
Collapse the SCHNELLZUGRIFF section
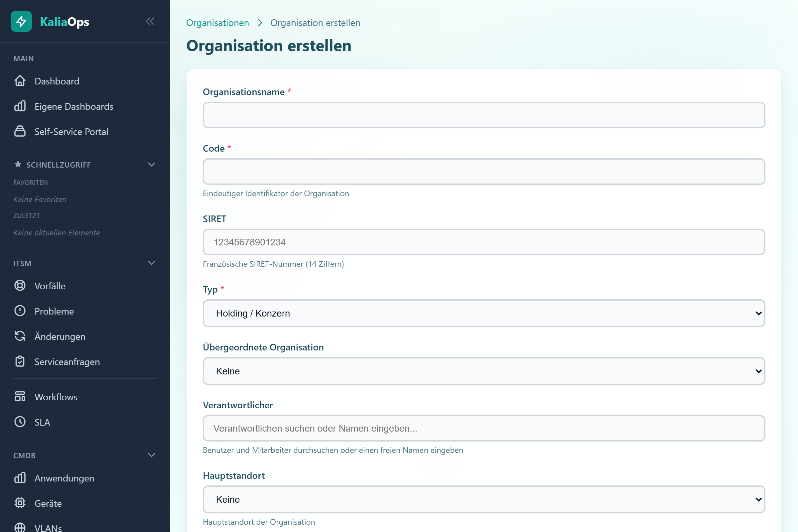[152, 165]
